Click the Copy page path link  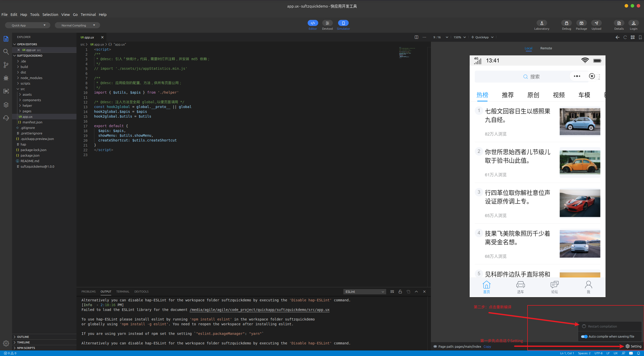click(487, 347)
